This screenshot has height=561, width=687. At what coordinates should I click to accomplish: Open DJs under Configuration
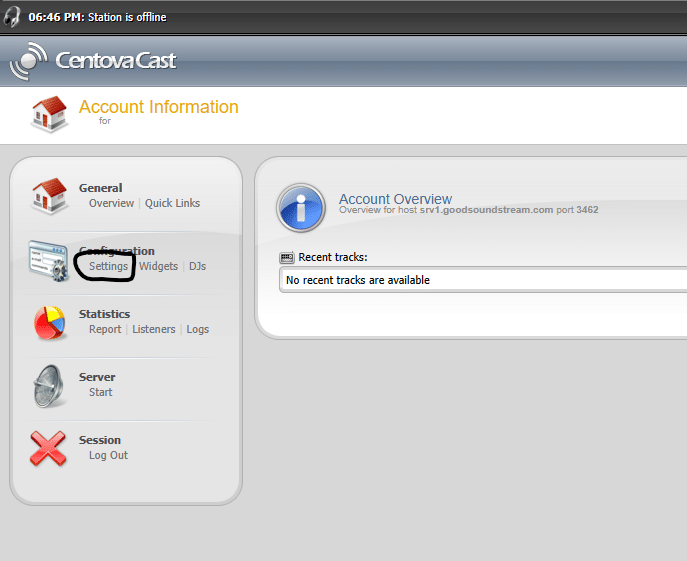(197, 266)
